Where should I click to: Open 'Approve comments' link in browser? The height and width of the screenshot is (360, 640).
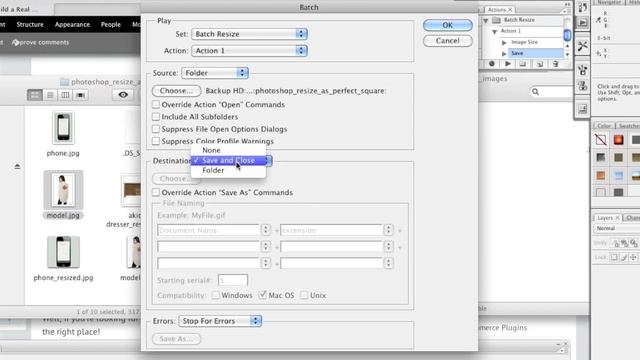coord(40,42)
